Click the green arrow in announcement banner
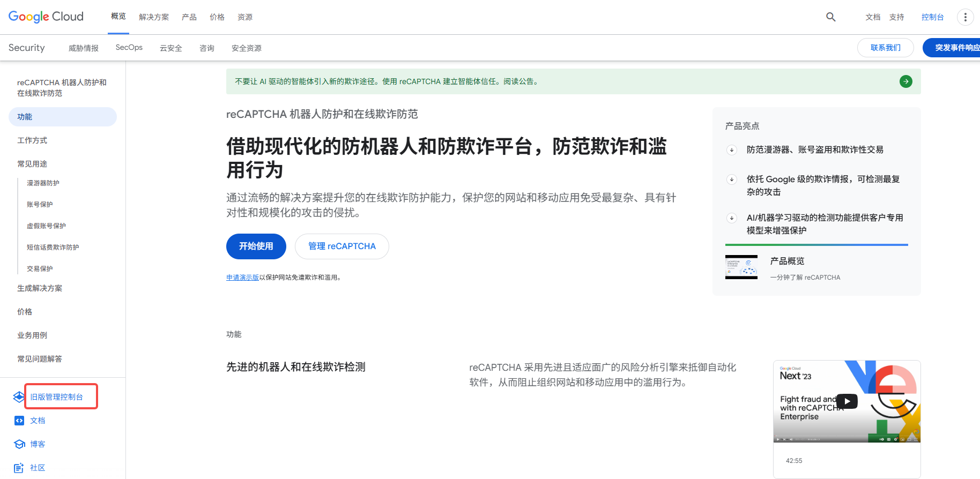The image size is (980, 479). (906, 81)
